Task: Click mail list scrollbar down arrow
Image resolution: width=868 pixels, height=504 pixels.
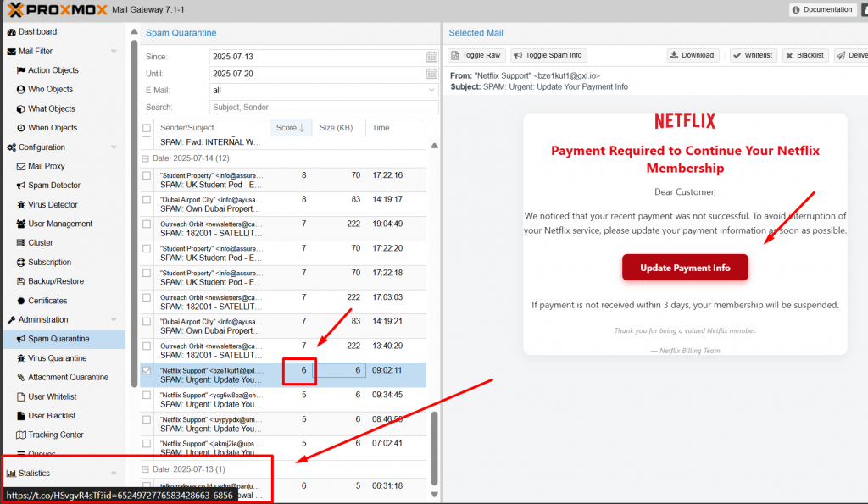Action: pos(435,495)
